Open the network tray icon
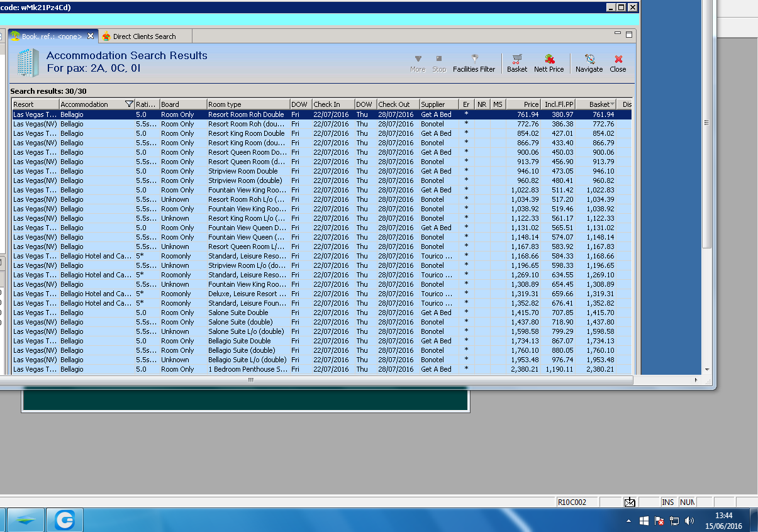Screen dimensions: 758x532 674,521
